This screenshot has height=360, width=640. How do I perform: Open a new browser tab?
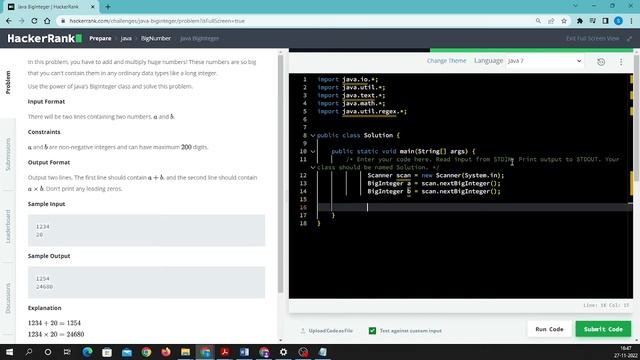click(108, 7)
